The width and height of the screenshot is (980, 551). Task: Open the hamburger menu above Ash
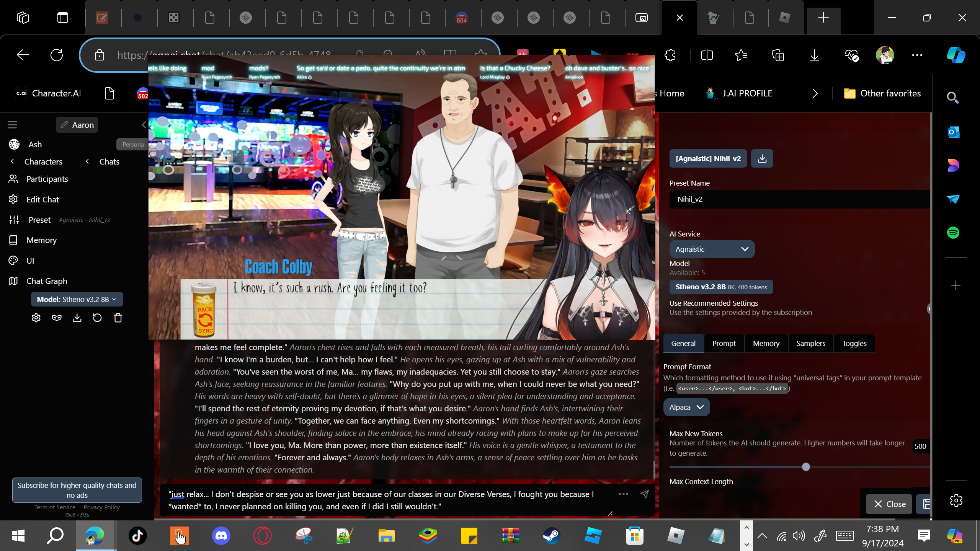point(12,125)
